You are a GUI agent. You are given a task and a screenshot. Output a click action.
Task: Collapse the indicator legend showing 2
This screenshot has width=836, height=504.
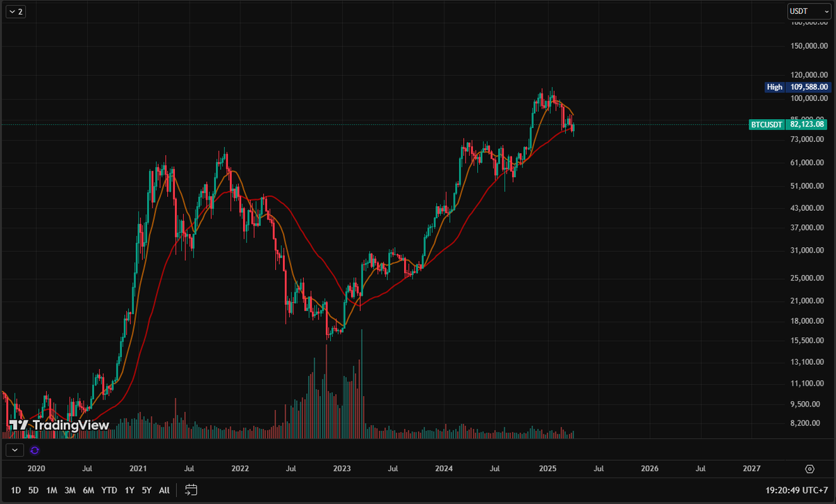point(15,12)
